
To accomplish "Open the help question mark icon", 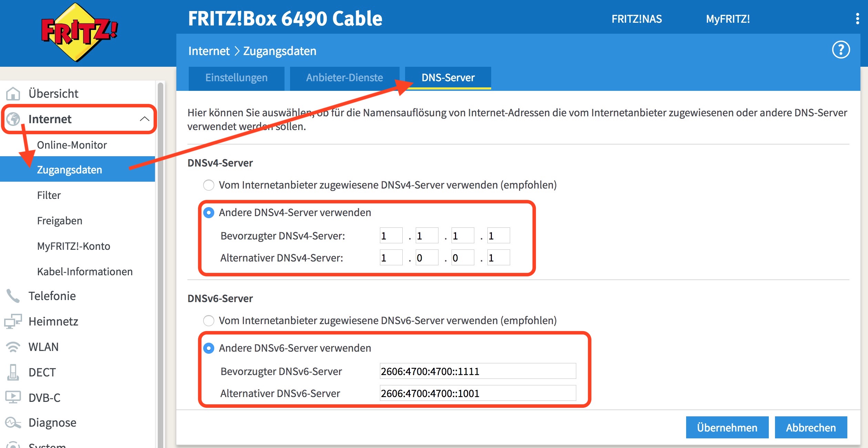I will point(841,50).
